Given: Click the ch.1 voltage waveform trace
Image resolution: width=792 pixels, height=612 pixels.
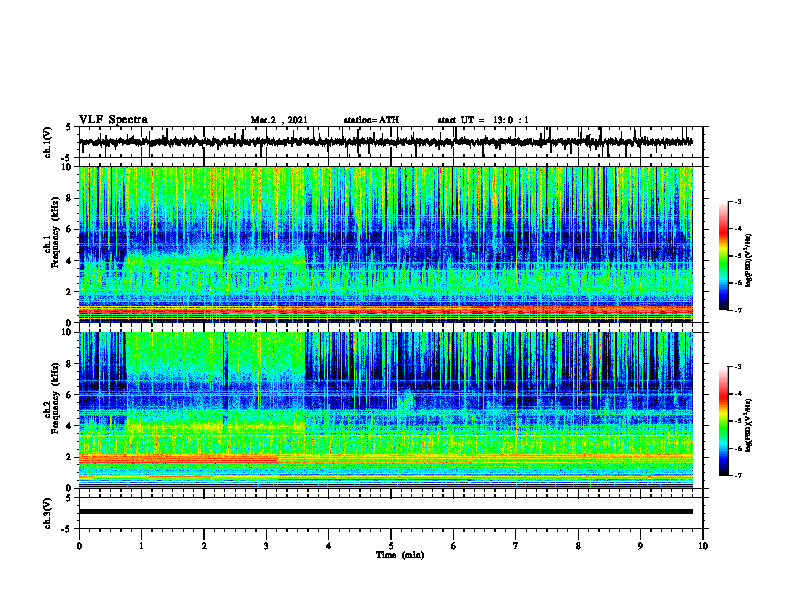Looking at the screenshot, I should (x=385, y=142).
